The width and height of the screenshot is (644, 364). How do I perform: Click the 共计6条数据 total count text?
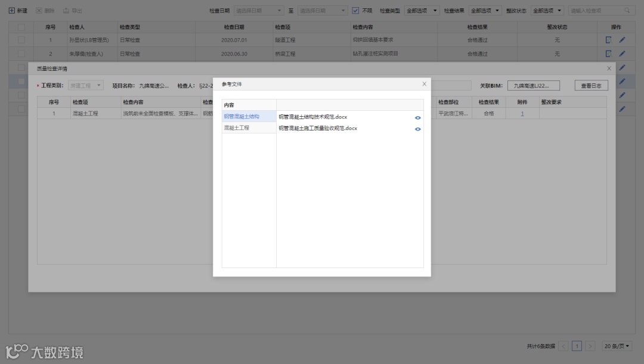click(x=541, y=346)
